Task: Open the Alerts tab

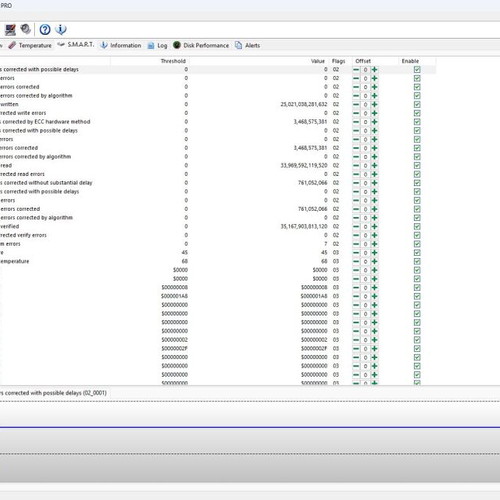Action: [248, 45]
